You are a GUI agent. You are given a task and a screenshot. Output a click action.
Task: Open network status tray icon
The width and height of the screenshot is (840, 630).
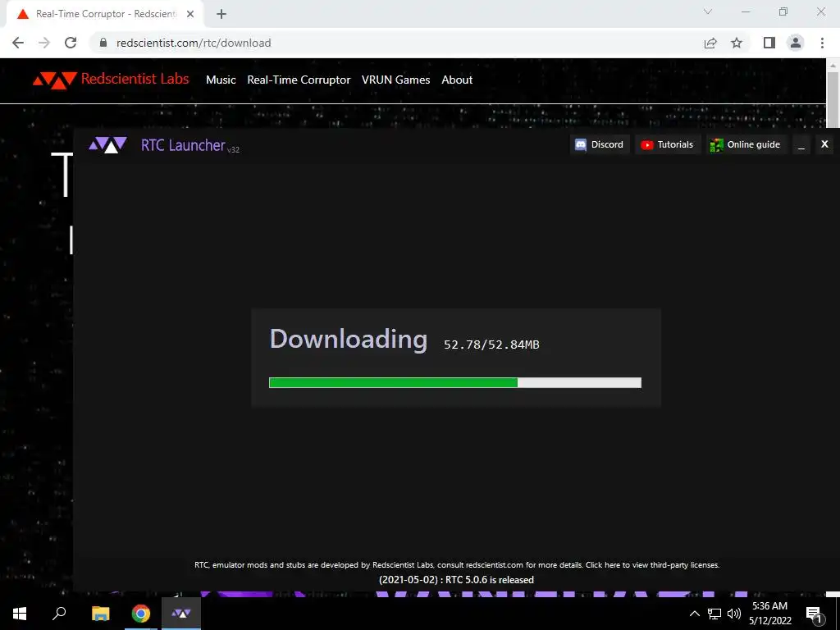click(x=714, y=614)
